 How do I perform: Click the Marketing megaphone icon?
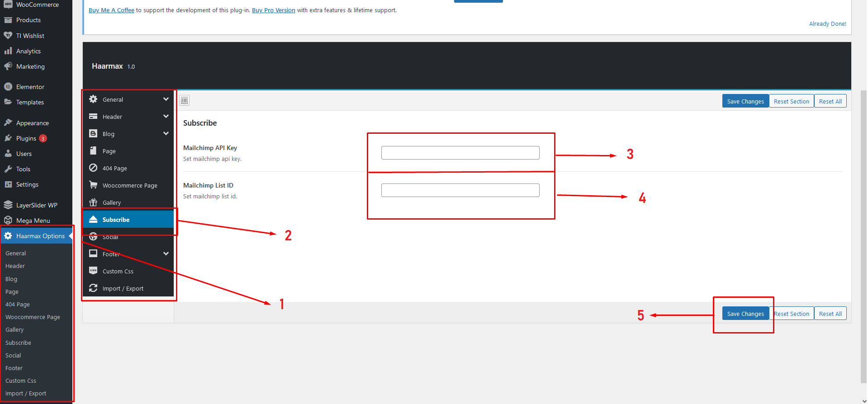[x=8, y=66]
